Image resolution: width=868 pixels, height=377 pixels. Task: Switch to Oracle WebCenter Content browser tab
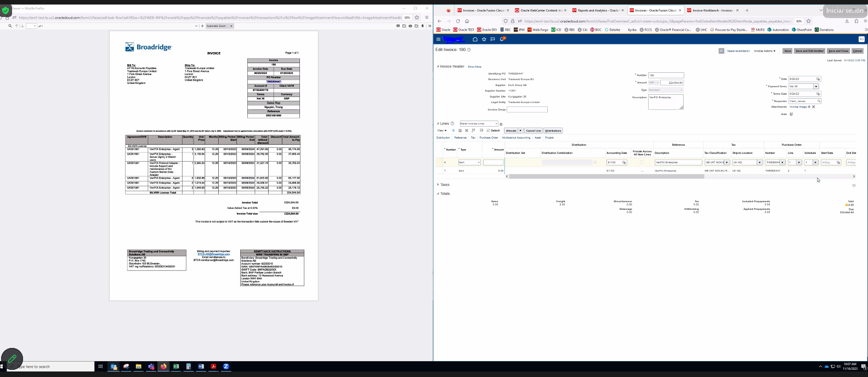tap(542, 10)
